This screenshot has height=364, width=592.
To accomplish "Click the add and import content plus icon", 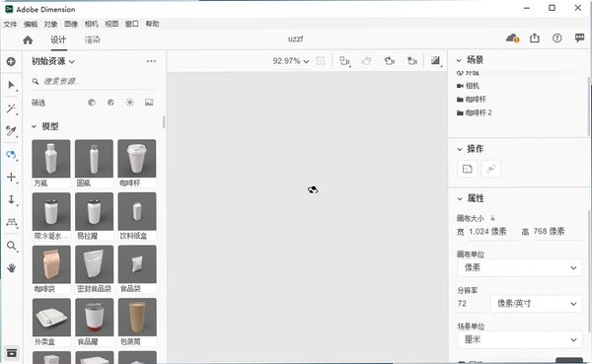I will 11,61.
